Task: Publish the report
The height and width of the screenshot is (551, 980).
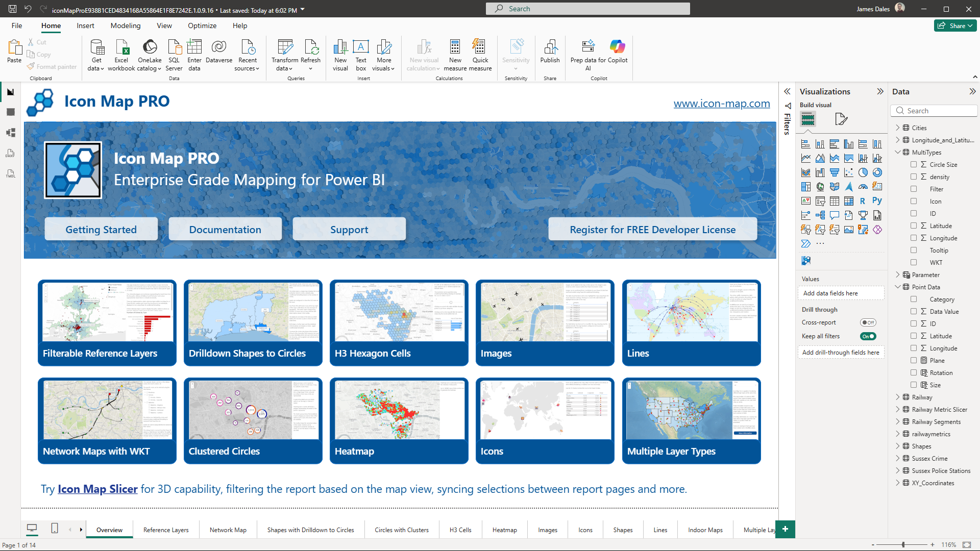Action: pyautogui.click(x=550, y=55)
